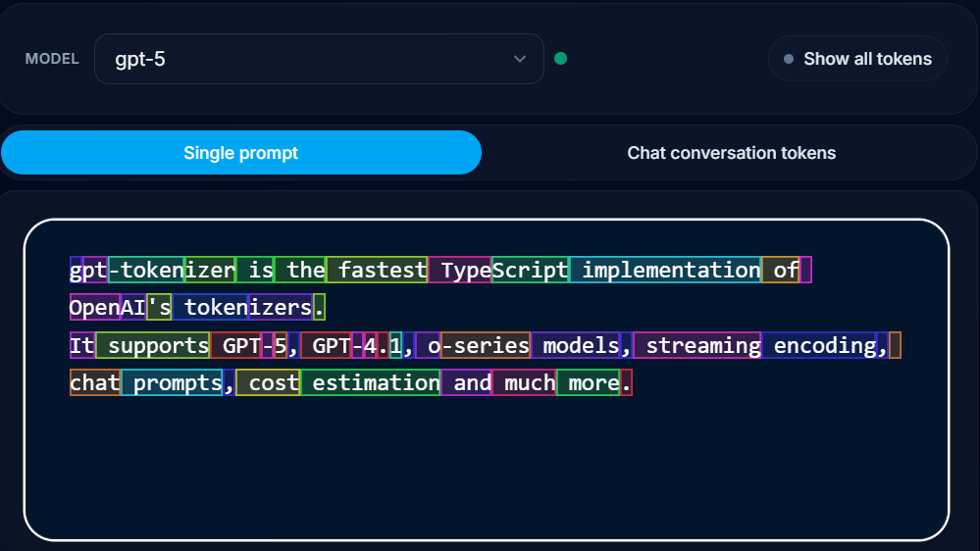Click the 'Script' token in TypeScript

tap(530, 270)
